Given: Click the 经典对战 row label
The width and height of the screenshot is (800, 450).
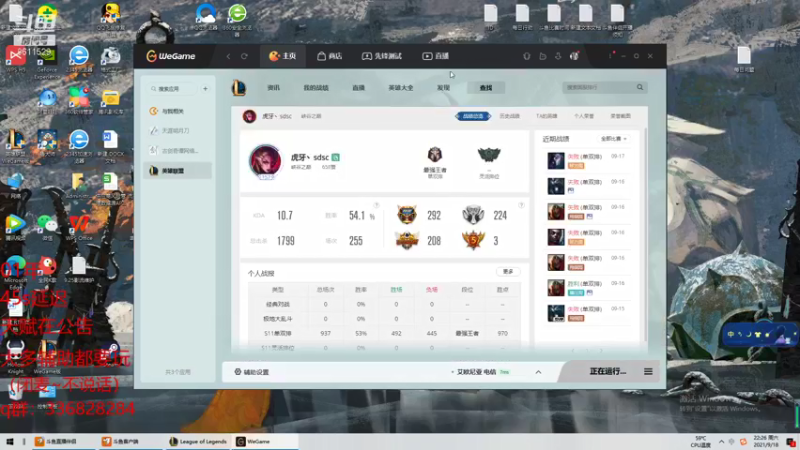Looking at the screenshot, I should tap(277, 304).
